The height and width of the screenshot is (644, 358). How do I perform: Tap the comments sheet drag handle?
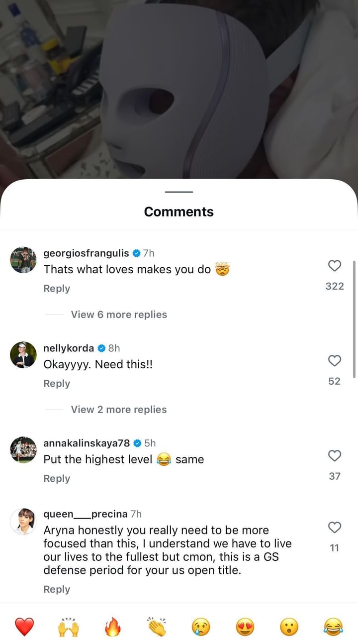coord(179,192)
